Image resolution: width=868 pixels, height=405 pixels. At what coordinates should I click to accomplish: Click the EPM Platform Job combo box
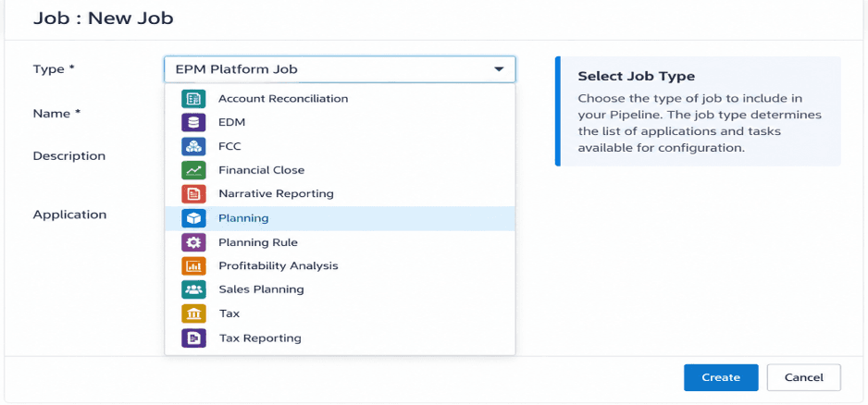340,69
